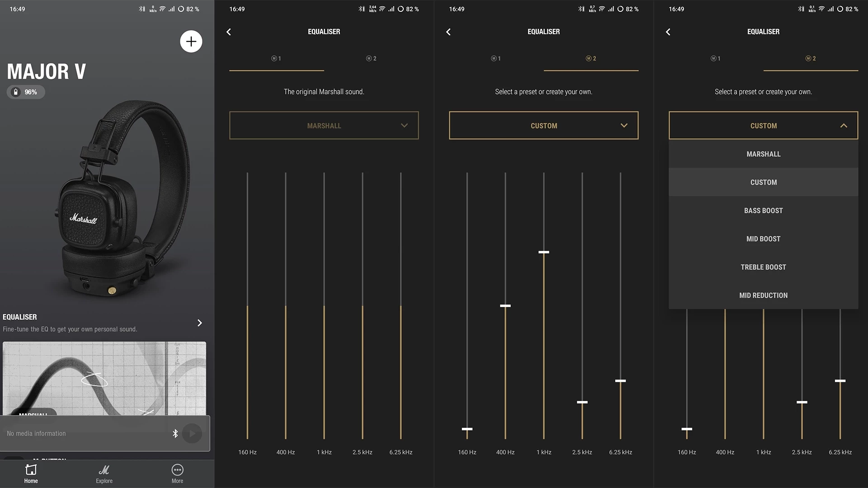Viewport: 868px width, 488px height.
Task: Open the More tab
Action: [177, 474]
